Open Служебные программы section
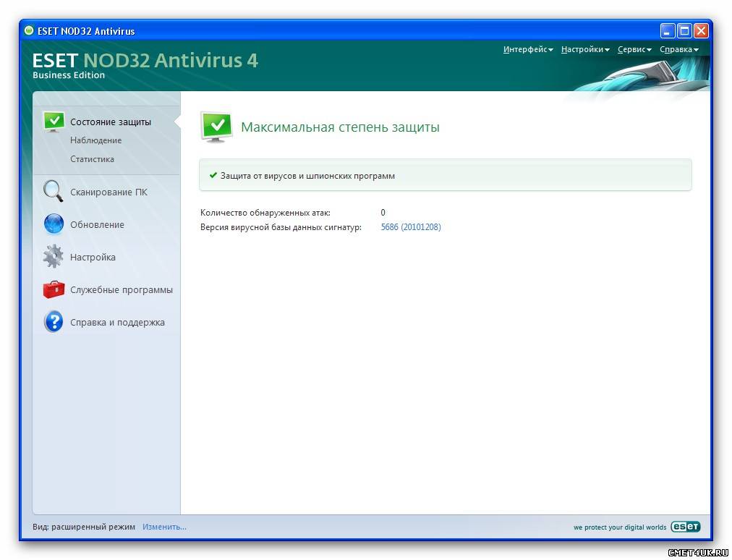Screen dimensions: 732x560 (122, 289)
